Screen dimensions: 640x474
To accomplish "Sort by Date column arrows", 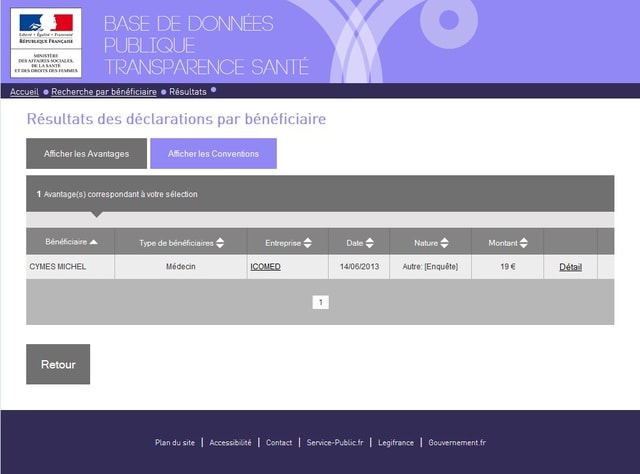I will (x=370, y=243).
